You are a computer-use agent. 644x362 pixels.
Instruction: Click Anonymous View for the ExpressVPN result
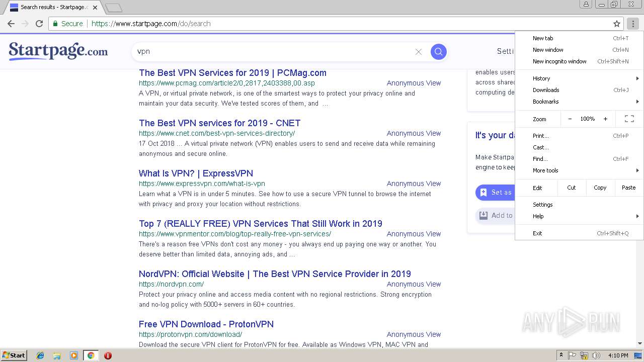tap(414, 184)
